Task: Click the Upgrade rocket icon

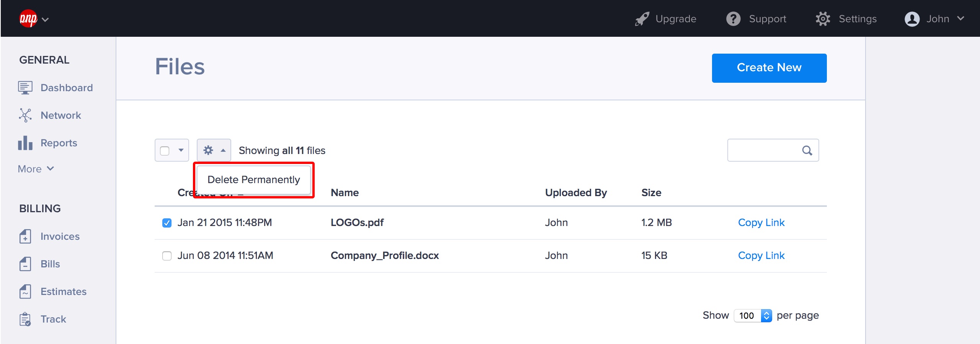Action: [642, 19]
